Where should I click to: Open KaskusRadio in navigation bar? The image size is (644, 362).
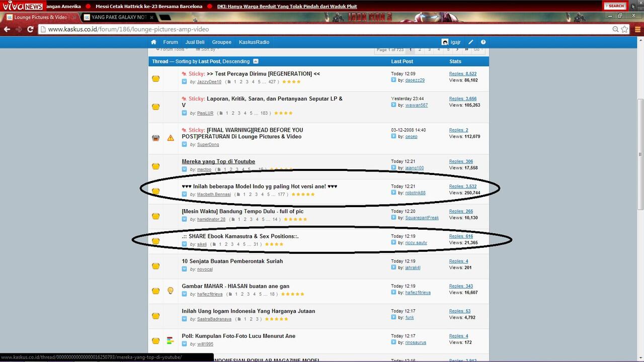(254, 42)
